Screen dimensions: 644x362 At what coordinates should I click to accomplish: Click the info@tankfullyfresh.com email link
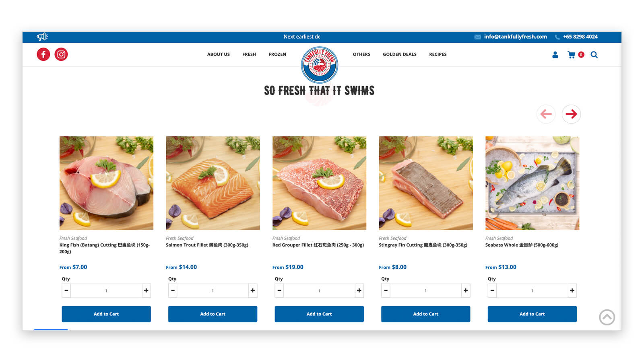(515, 37)
